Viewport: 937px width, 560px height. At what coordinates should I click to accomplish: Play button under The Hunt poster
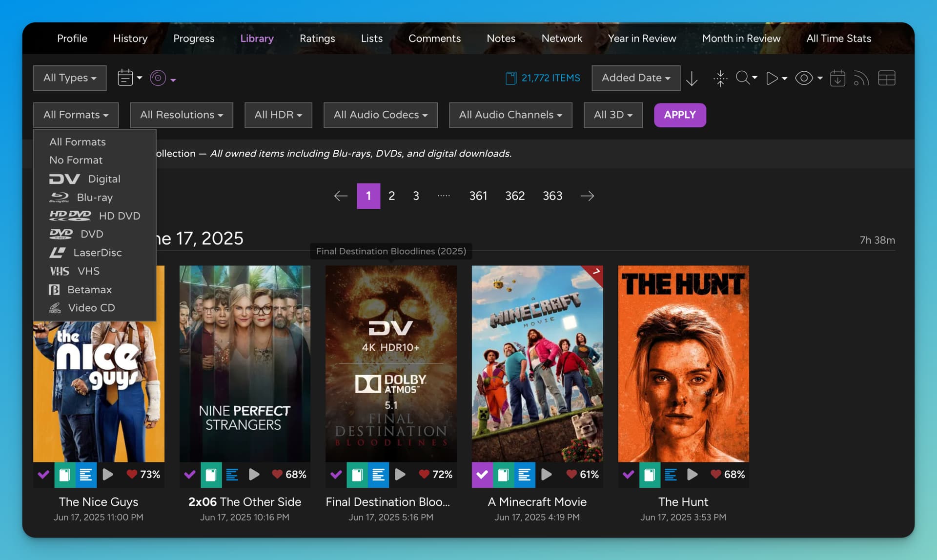[x=692, y=475]
